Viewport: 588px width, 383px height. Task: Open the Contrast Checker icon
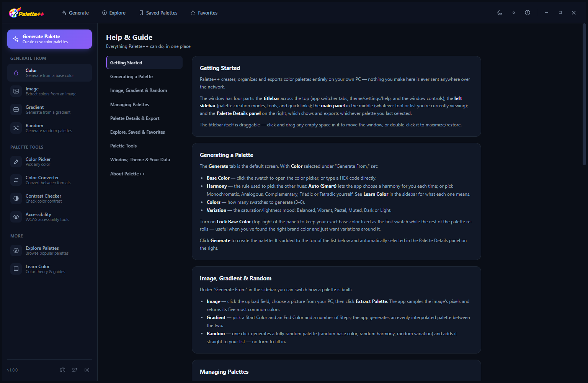16,198
